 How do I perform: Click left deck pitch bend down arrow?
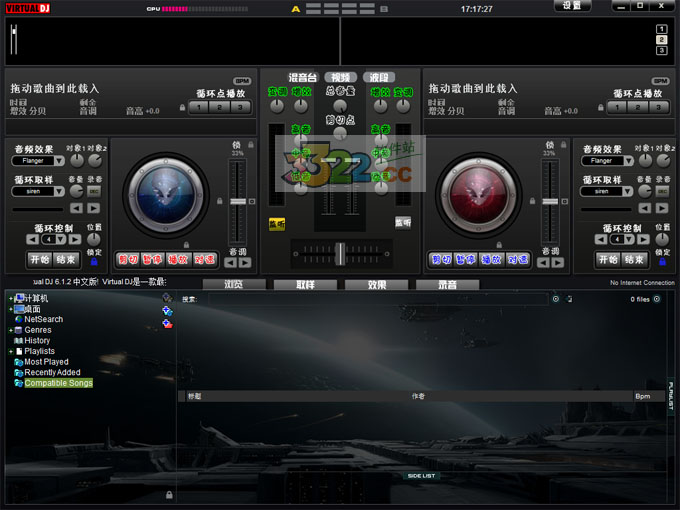tap(231, 262)
